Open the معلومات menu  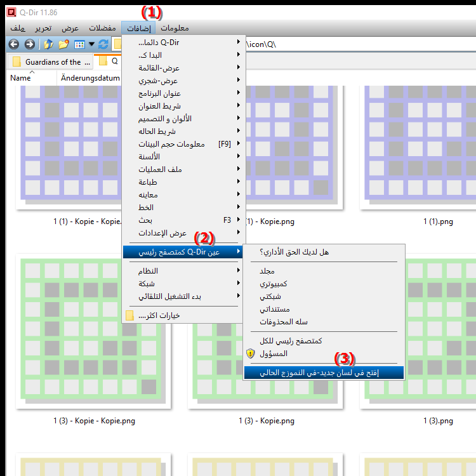(175, 28)
